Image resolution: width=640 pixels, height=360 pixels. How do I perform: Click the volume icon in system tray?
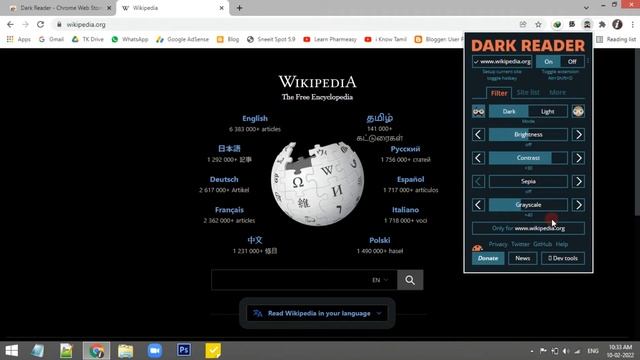566,351
